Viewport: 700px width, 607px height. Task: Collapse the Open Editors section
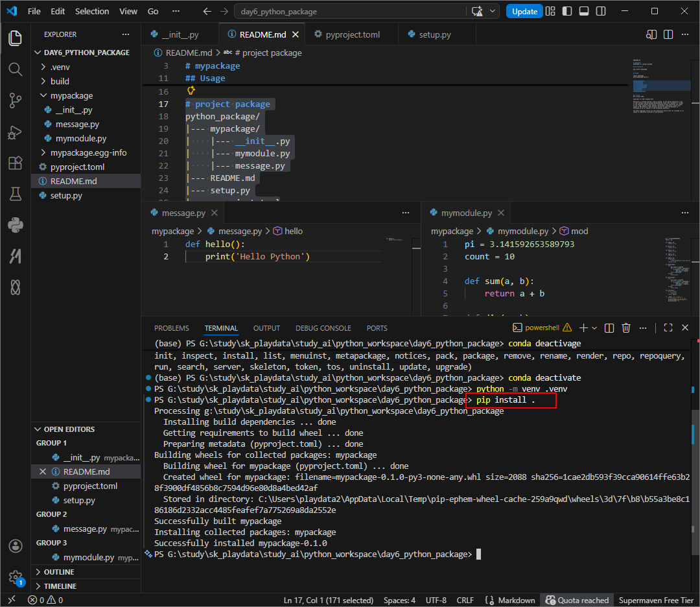pos(86,429)
